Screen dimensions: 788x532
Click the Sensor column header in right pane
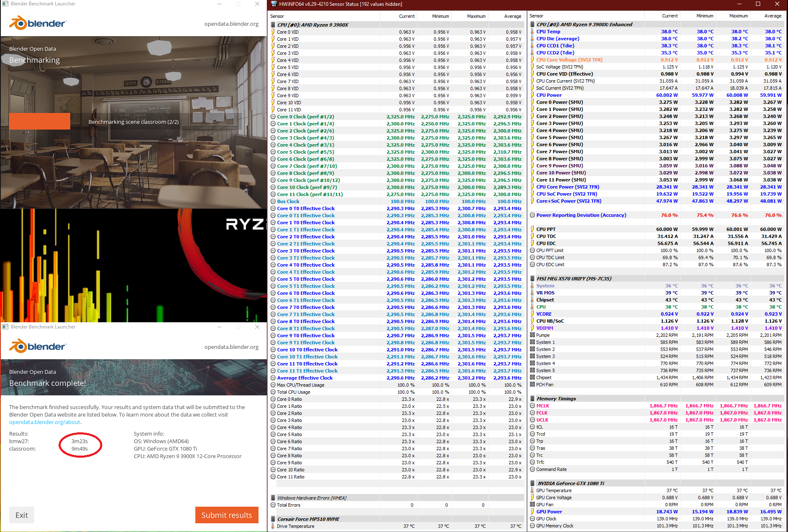[586, 16]
